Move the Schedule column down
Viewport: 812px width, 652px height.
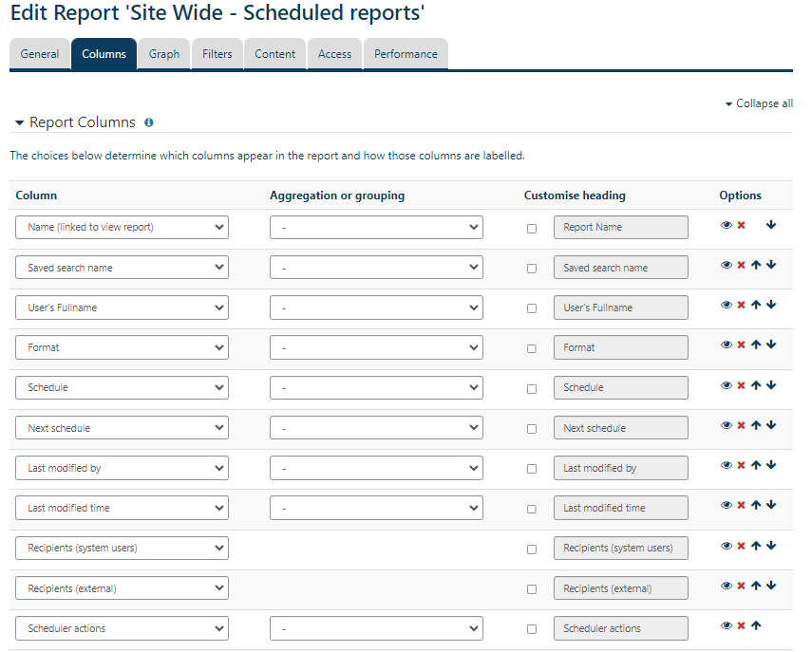771,385
